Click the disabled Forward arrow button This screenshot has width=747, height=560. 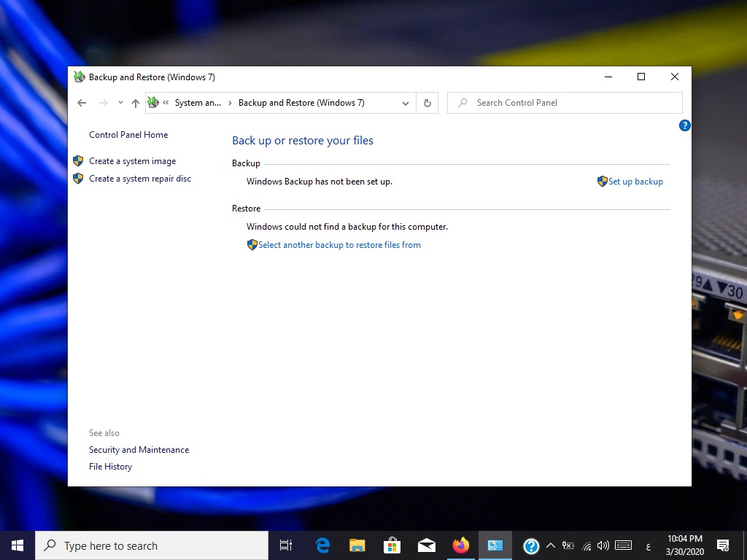(104, 103)
